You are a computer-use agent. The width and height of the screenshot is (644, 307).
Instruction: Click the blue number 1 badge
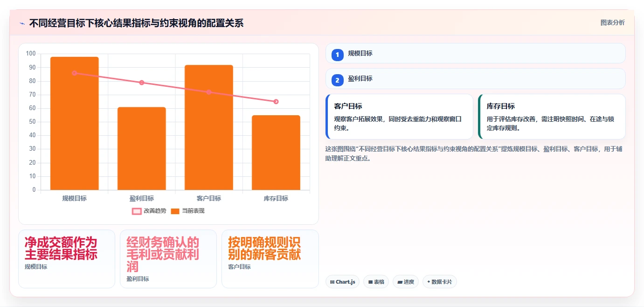pos(338,55)
